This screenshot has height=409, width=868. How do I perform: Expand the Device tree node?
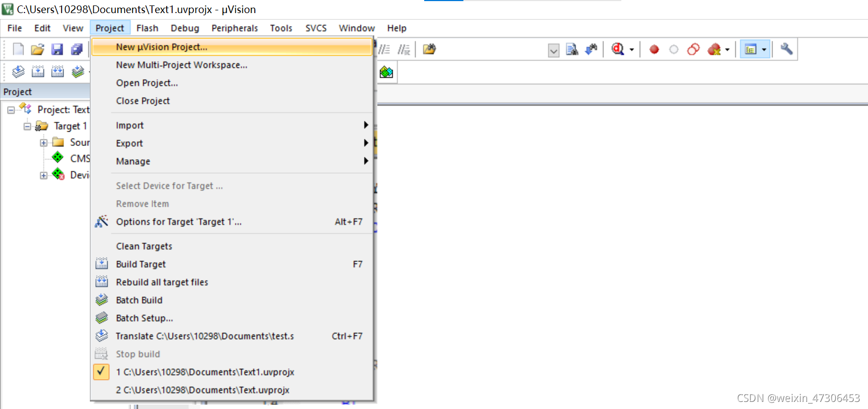(x=44, y=175)
